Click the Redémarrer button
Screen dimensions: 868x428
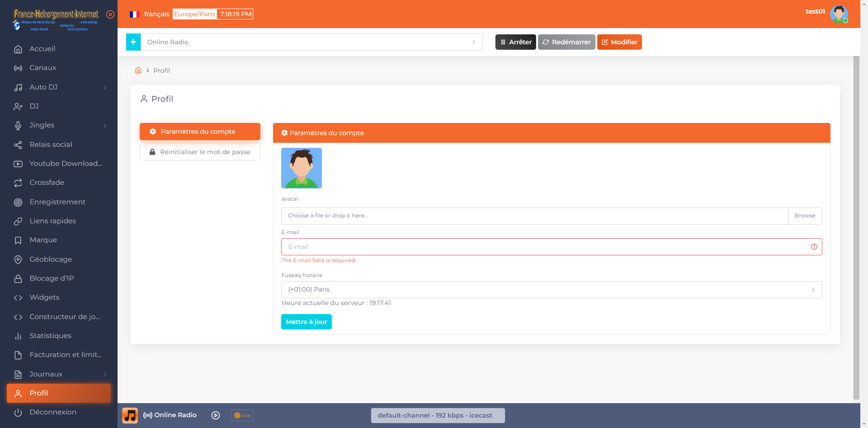coord(566,42)
